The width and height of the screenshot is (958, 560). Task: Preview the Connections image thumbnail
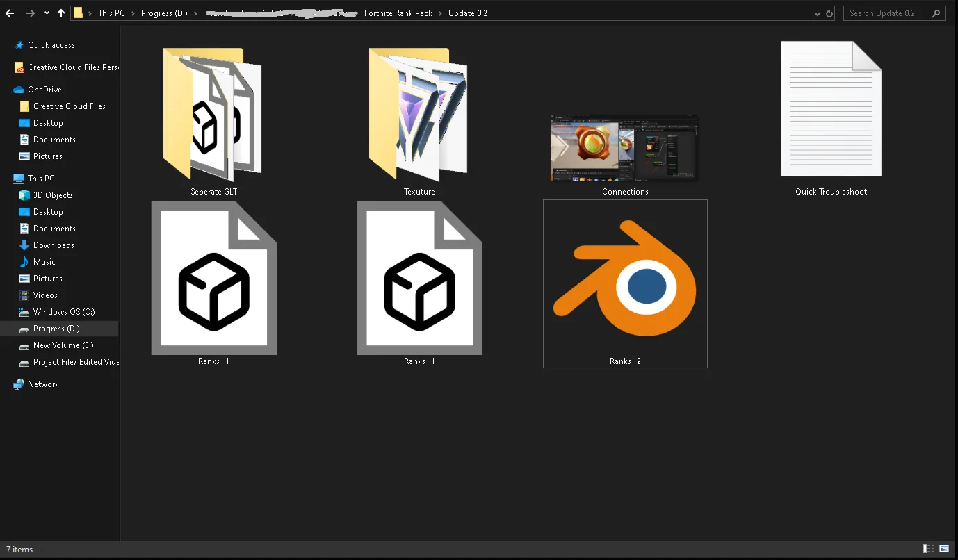point(624,148)
